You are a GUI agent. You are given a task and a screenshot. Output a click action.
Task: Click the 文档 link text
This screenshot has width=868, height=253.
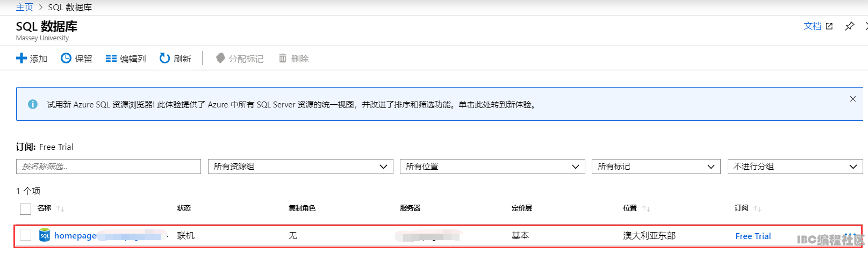point(813,26)
